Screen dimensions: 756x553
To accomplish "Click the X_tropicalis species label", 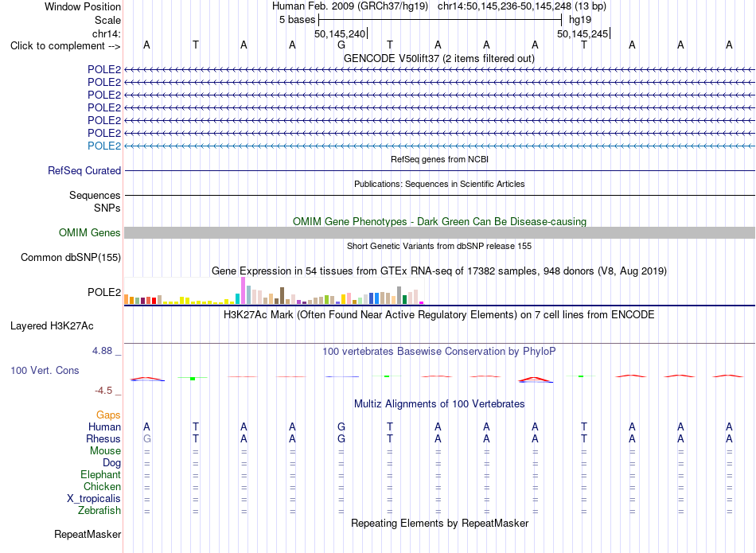I will (x=94, y=499).
